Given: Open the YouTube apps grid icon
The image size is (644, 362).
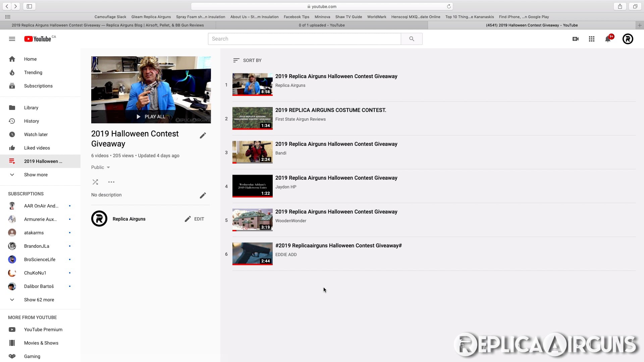Looking at the screenshot, I should (x=592, y=39).
